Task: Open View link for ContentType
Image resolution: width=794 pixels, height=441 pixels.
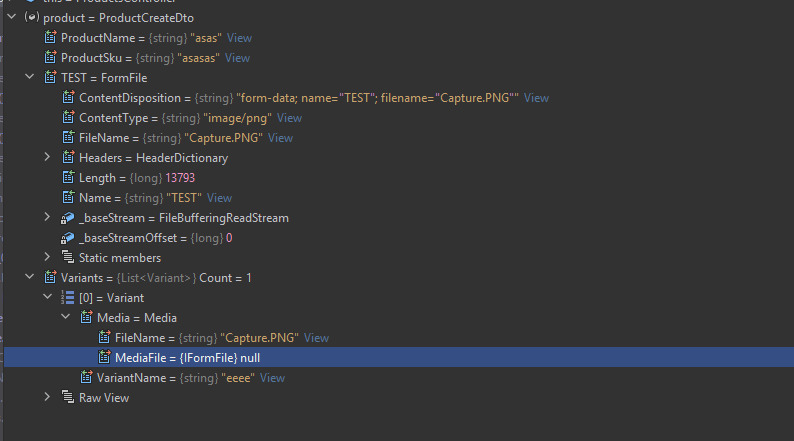Action: click(289, 118)
